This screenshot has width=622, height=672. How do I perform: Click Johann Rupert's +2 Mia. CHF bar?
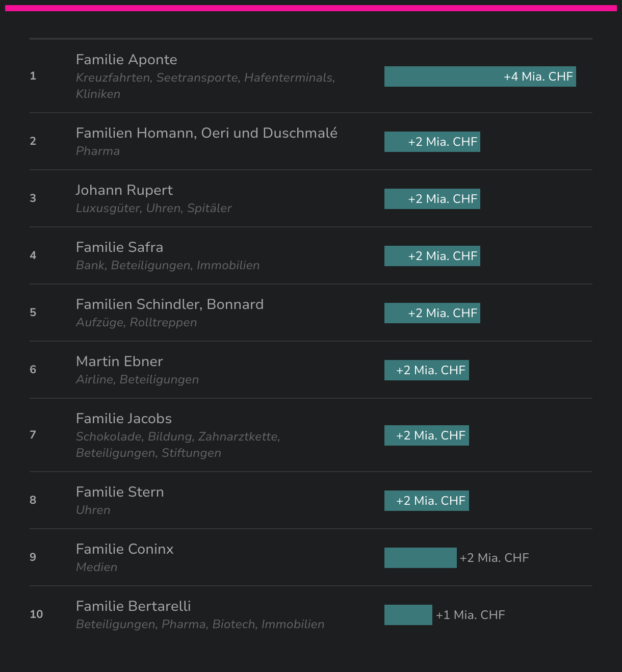click(x=432, y=199)
